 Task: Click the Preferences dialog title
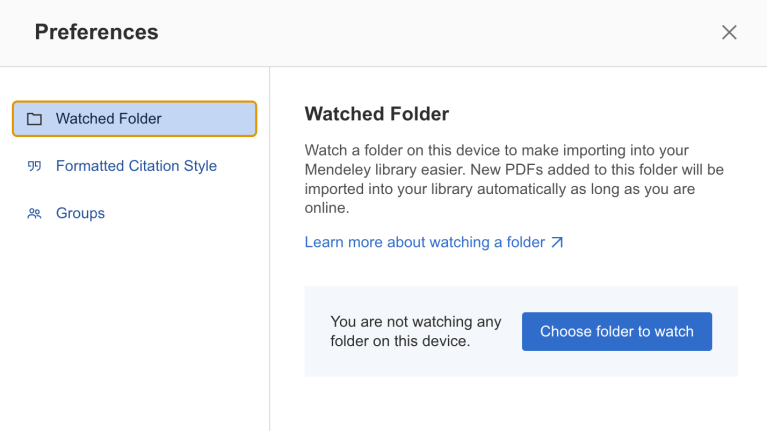tap(96, 32)
